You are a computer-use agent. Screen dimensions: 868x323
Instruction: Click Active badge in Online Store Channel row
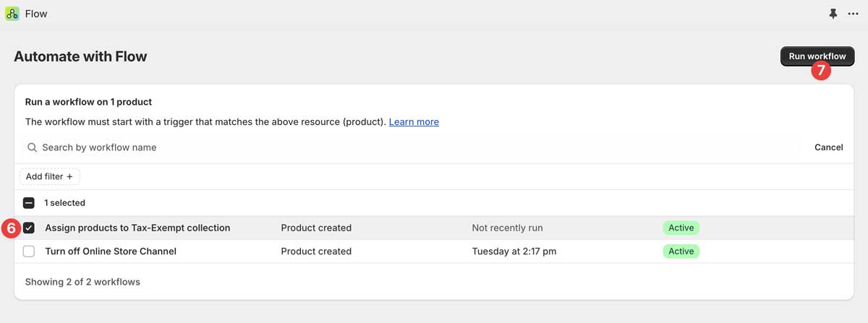(681, 251)
